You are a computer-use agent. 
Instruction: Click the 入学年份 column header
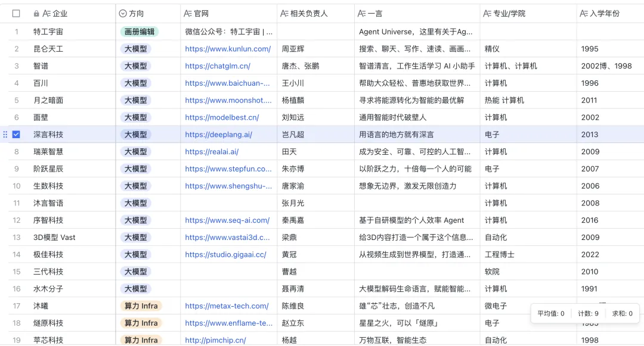611,14
